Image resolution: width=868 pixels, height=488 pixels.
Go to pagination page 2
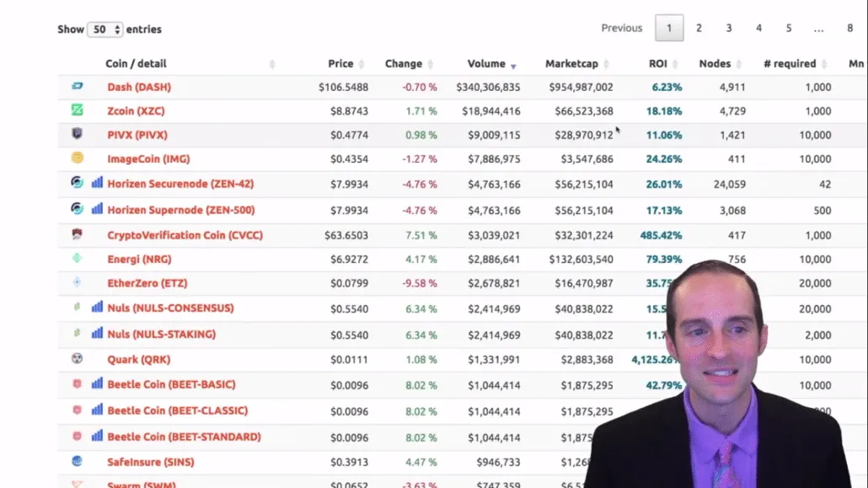[699, 28]
